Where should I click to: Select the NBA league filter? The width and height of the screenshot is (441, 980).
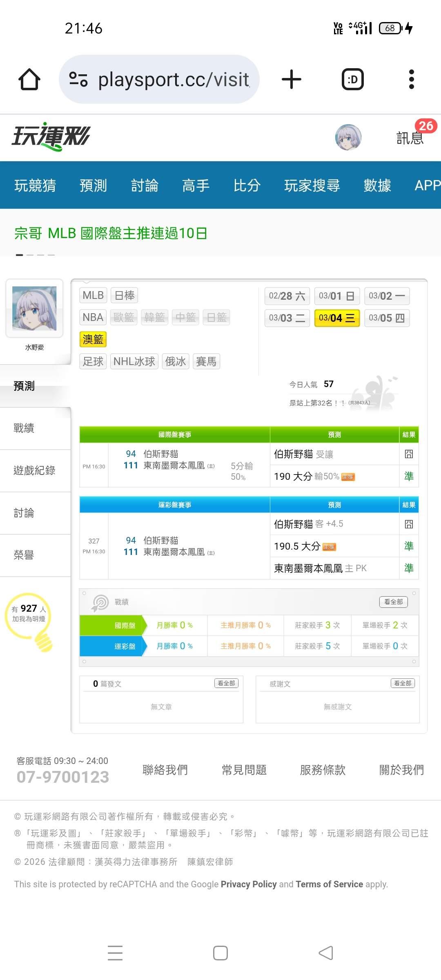93,317
